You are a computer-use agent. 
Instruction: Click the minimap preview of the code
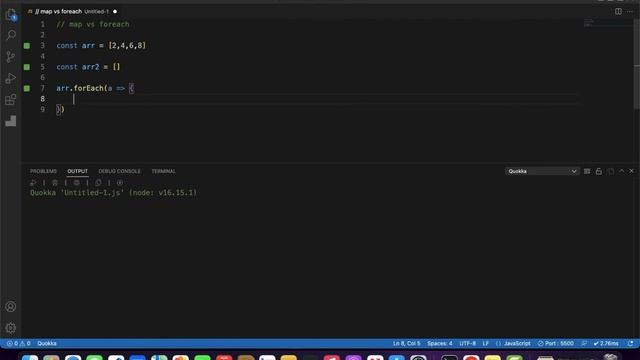coord(588,23)
